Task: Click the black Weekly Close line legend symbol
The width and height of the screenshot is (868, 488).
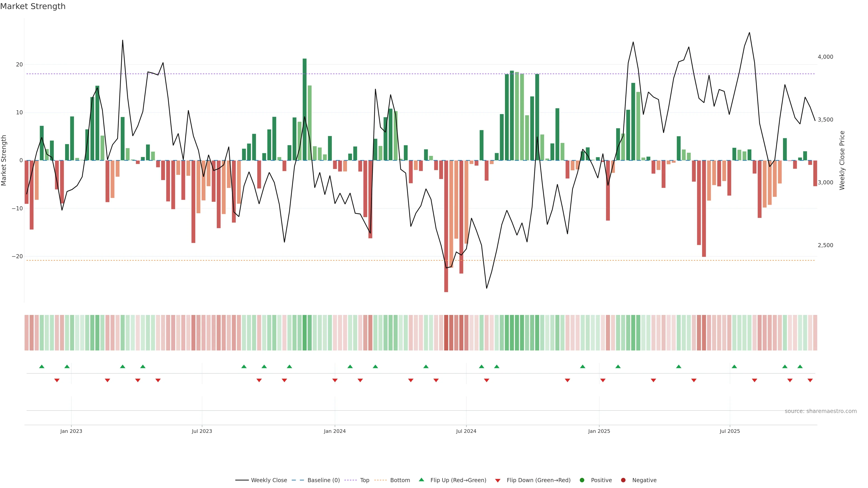Action: click(x=242, y=480)
